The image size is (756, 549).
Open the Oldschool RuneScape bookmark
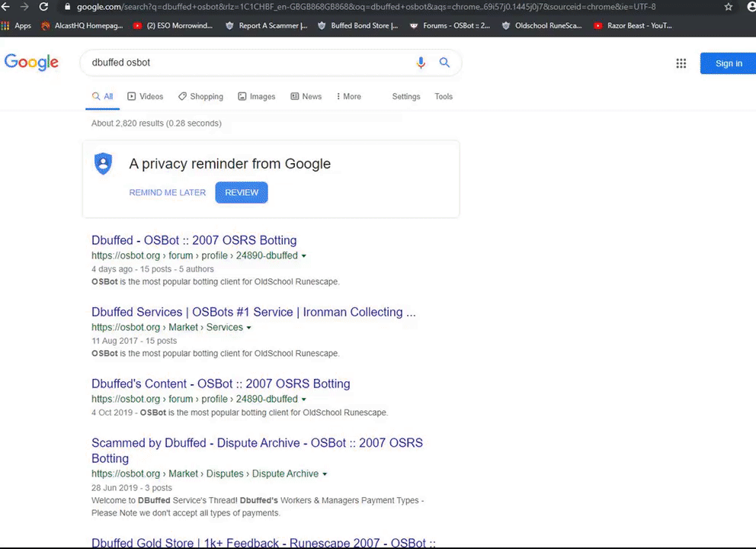(x=542, y=26)
